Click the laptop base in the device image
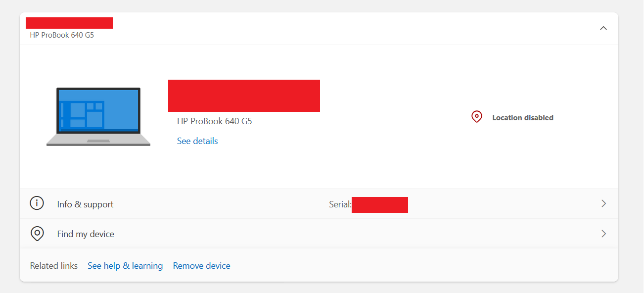Screen dimensions: 644x293 tap(98, 141)
